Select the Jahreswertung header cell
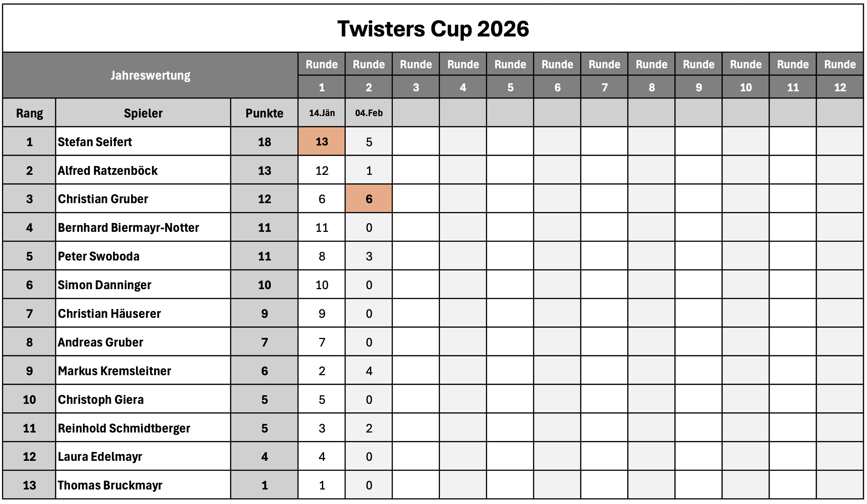 click(x=150, y=75)
